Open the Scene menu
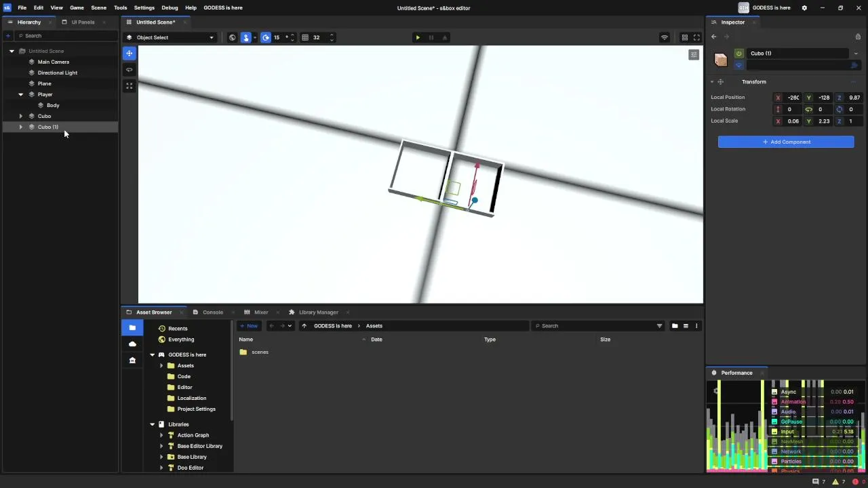Viewport: 868px width, 488px height. [98, 7]
